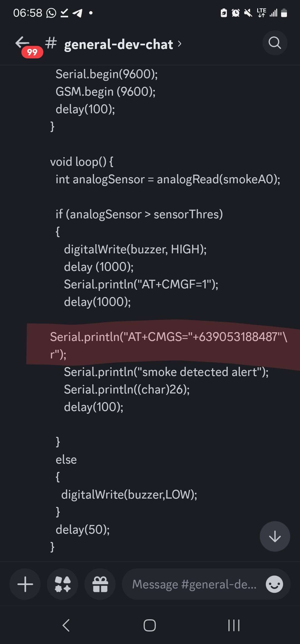
Task: Open the emoji picker
Action: click(x=274, y=584)
